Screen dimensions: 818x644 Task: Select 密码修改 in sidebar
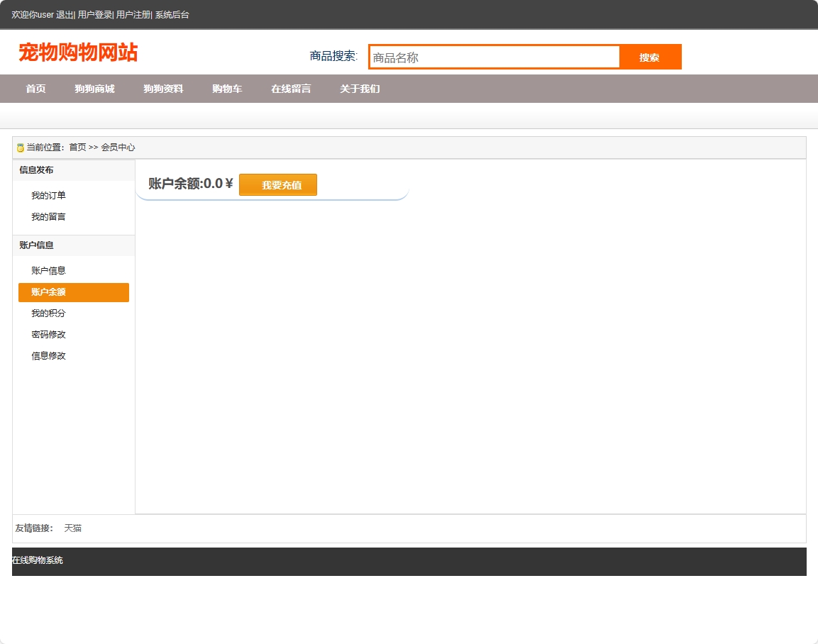click(48, 335)
